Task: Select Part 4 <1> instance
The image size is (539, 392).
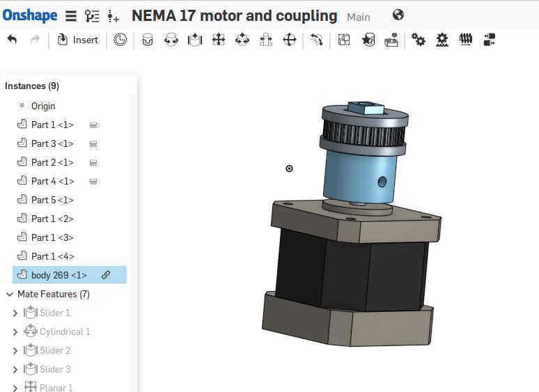Action: coord(53,182)
